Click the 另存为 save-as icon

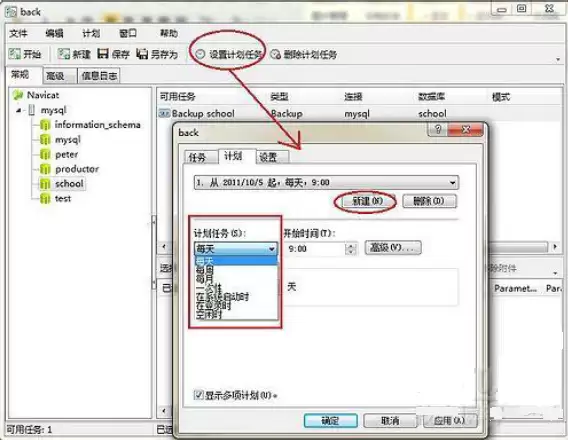pyautogui.click(x=142, y=54)
